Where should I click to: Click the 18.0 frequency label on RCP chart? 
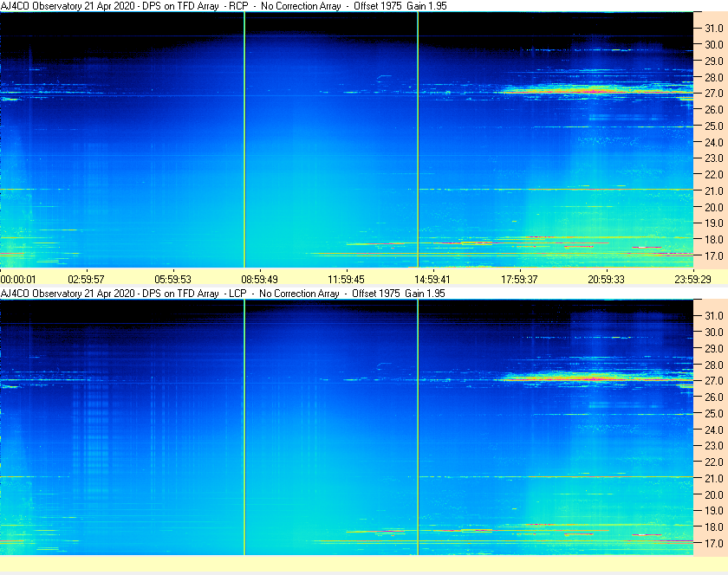click(x=714, y=240)
